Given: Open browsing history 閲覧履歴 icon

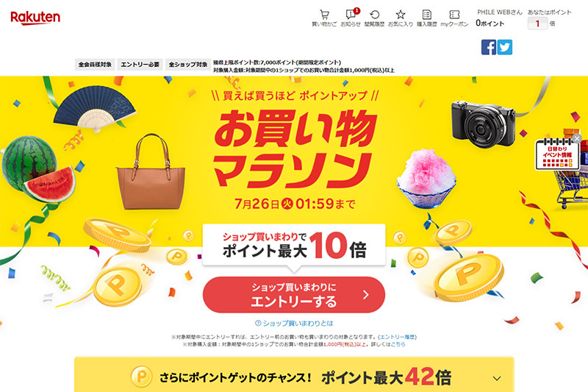Looking at the screenshot, I should point(374,18).
